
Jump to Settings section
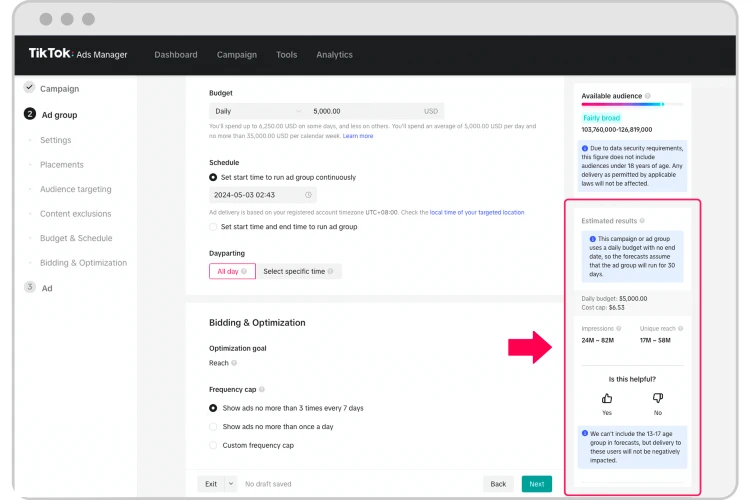55,140
